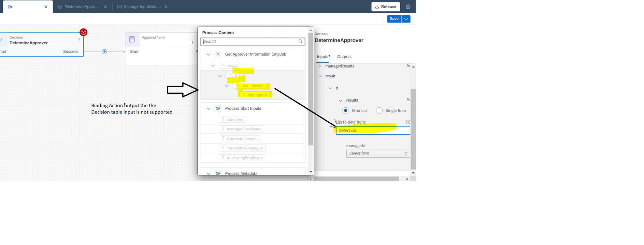Viewport: 644px width, 245px height.
Task: Select the Bind List radio button
Action: (346, 111)
